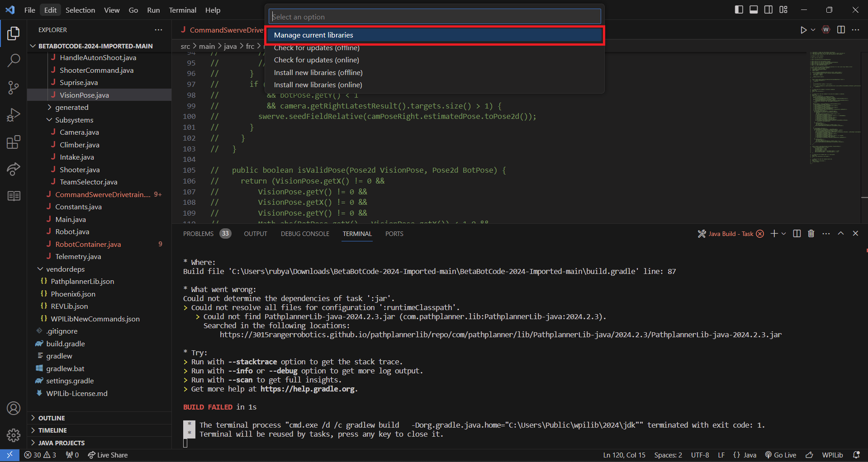This screenshot has width=868, height=462.
Task: Open Source Control view
Action: coord(14,88)
